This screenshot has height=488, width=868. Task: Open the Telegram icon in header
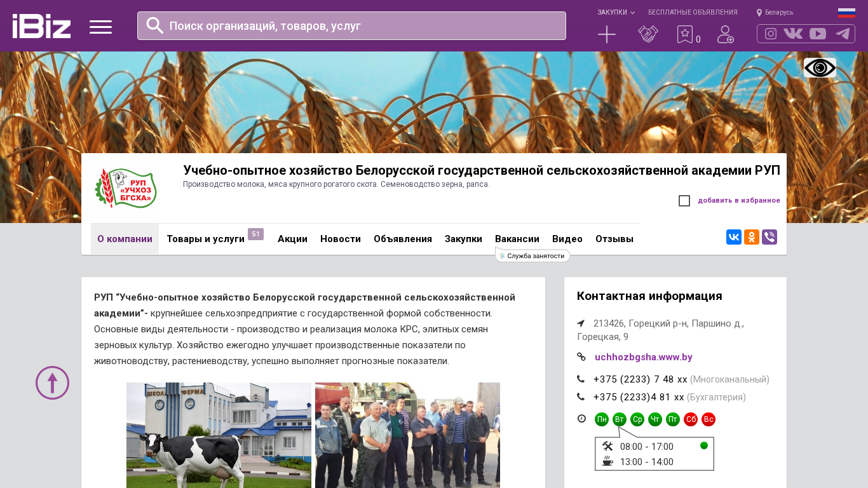point(843,34)
